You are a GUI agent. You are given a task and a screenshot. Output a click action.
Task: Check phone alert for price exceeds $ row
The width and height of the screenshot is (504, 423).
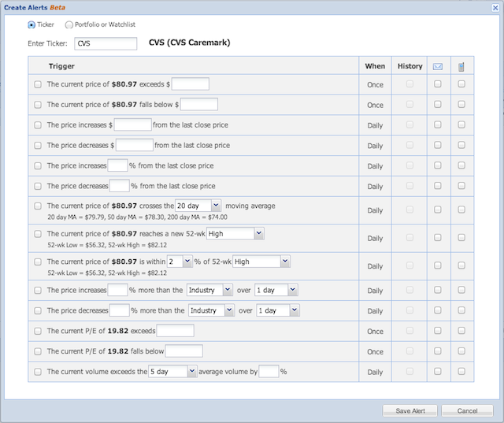click(x=461, y=84)
